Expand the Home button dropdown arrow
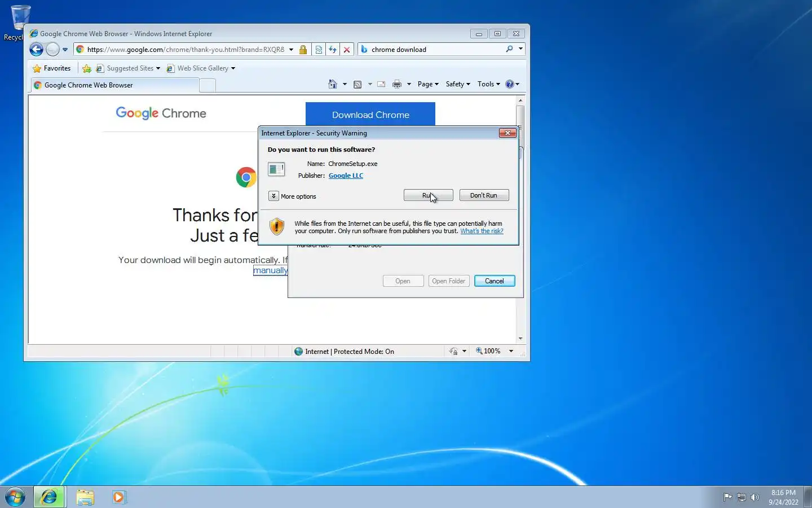Image resolution: width=812 pixels, height=508 pixels. pyautogui.click(x=345, y=84)
